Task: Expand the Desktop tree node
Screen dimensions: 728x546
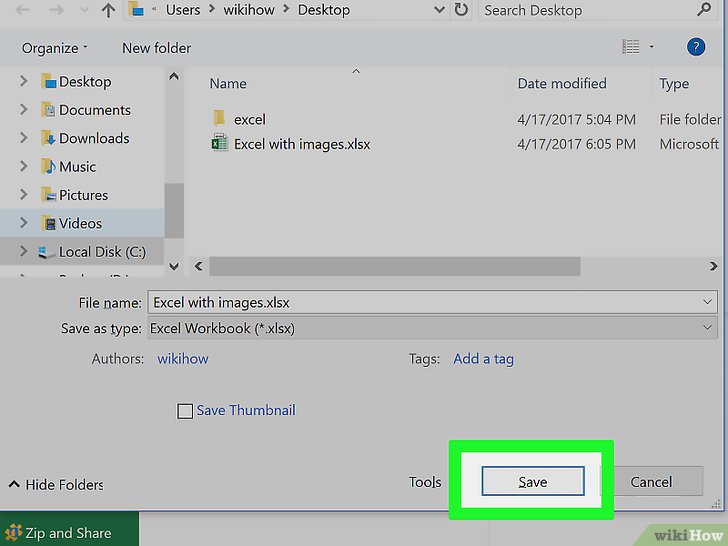Action: [24, 82]
